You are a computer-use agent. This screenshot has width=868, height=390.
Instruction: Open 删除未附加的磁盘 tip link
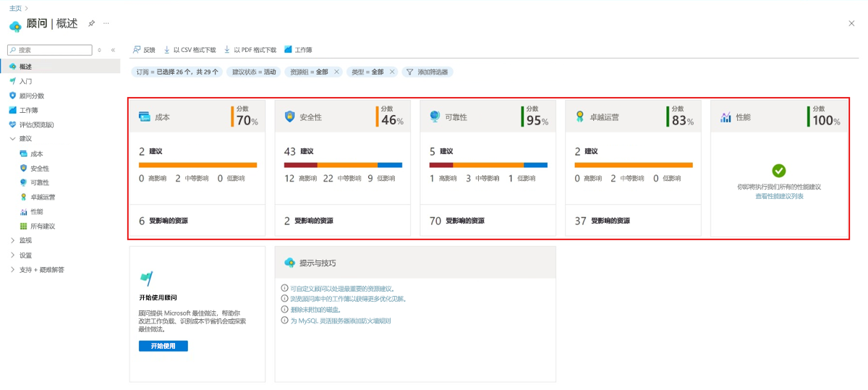(315, 309)
